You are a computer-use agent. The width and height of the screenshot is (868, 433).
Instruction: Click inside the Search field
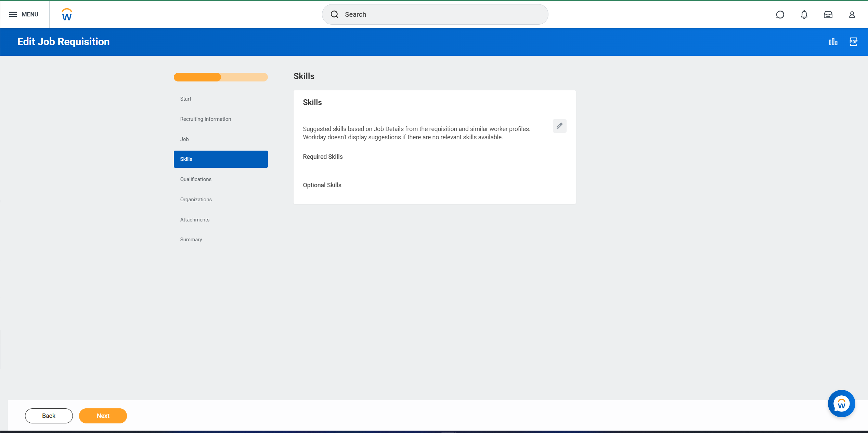click(435, 14)
